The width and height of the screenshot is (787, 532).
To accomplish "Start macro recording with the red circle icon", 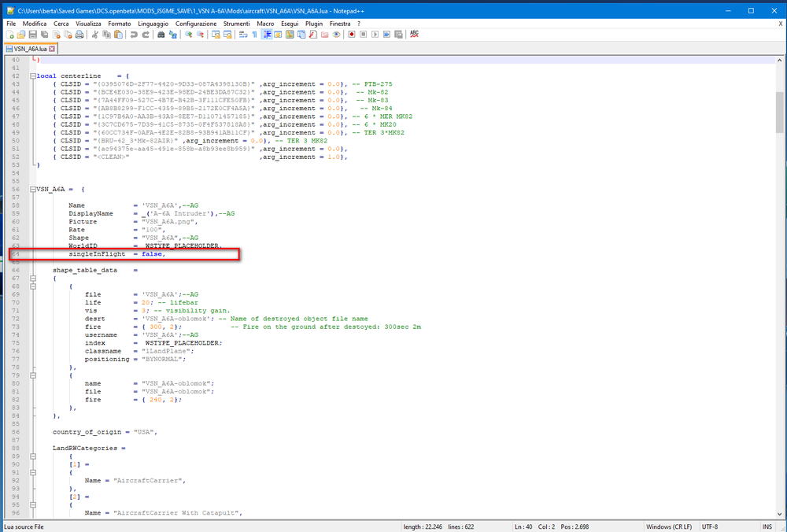I will click(x=352, y=35).
